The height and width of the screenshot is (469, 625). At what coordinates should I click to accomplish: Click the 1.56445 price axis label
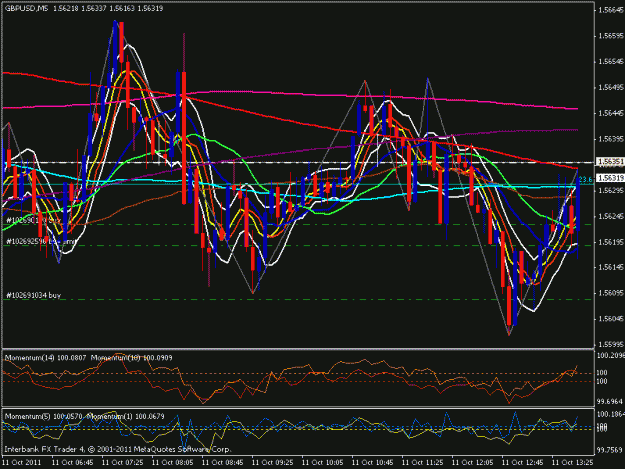click(x=611, y=113)
